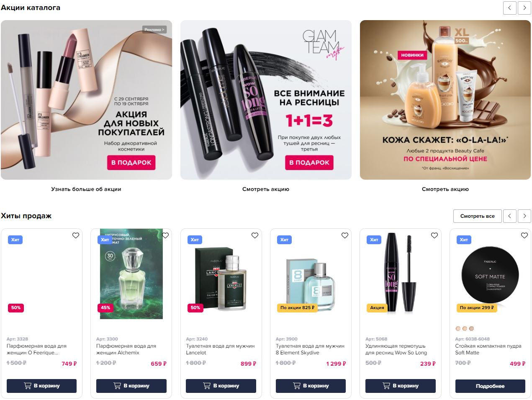Open Узнать больше об акции link
Image resolution: width=532 pixels, height=400 pixels.
tap(86, 189)
